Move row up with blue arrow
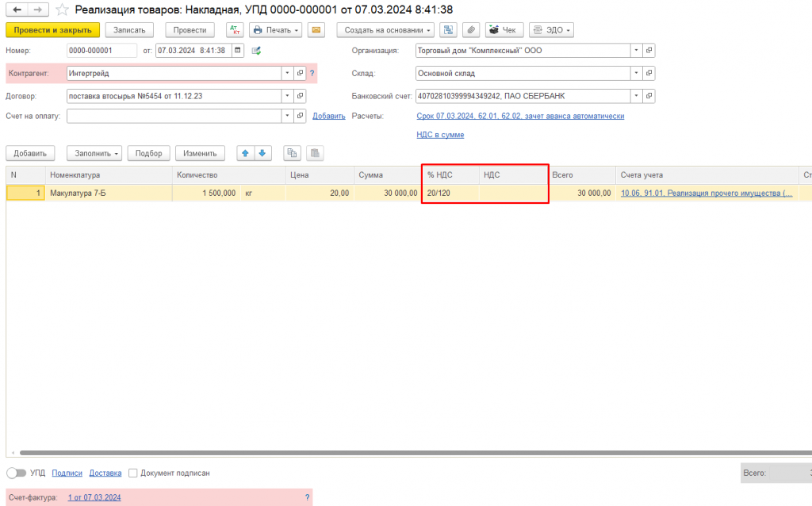Image resolution: width=812 pixels, height=506 pixels. (x=246, y=153)
